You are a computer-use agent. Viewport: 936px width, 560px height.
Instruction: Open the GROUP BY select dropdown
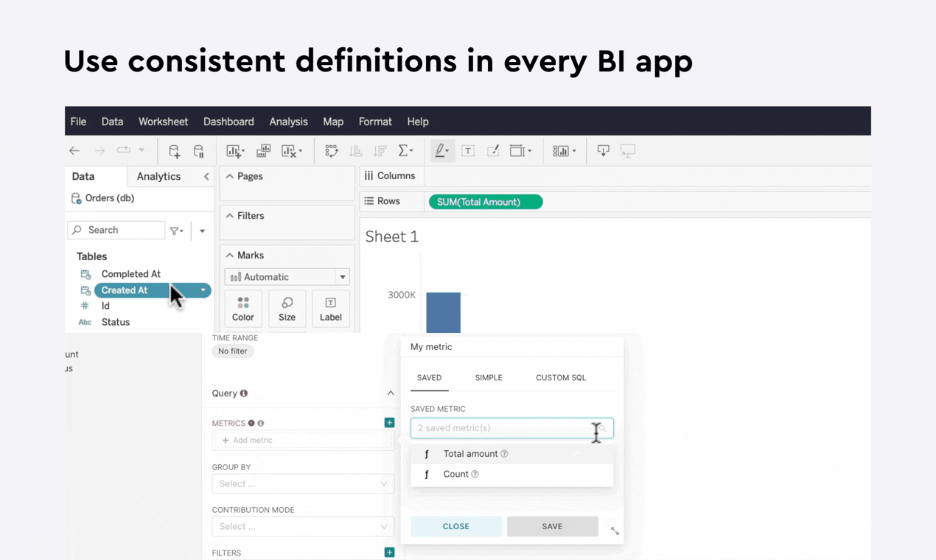[303, 484]
